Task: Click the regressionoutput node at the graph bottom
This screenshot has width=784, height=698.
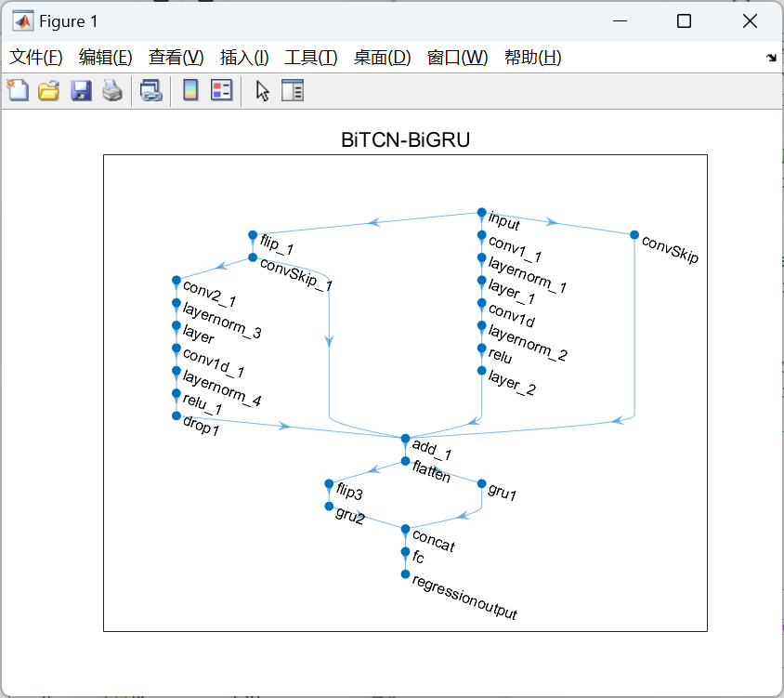Action: click(x=404, y=574)
